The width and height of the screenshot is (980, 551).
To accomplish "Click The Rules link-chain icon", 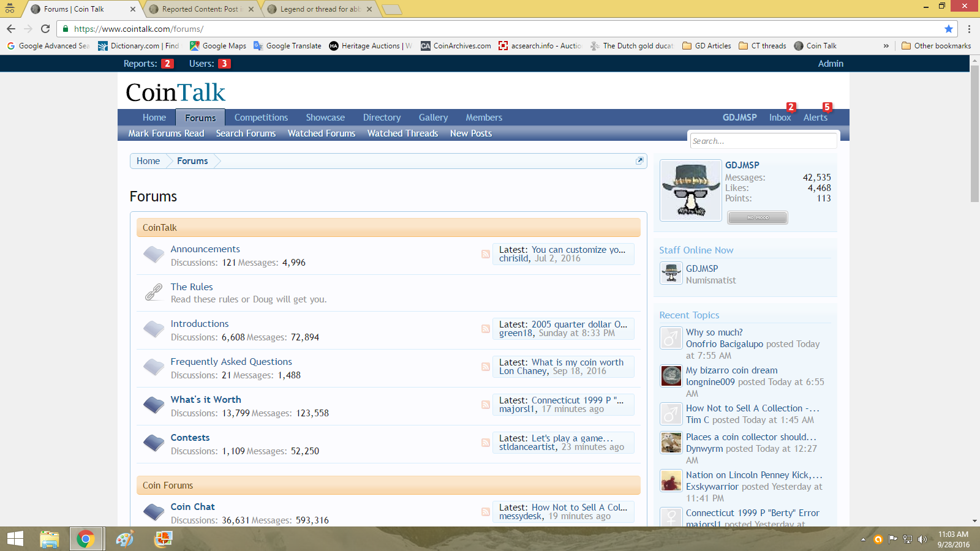I will click(154, 292).
